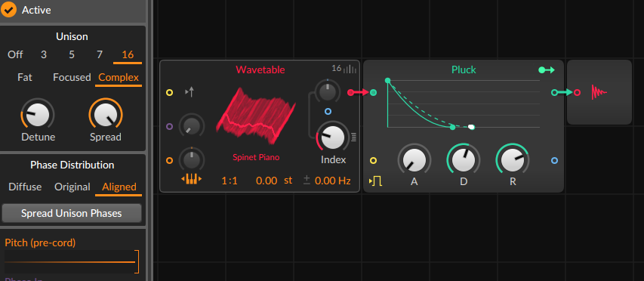Click the retrigger arrow icon in Wavetable

190,92
